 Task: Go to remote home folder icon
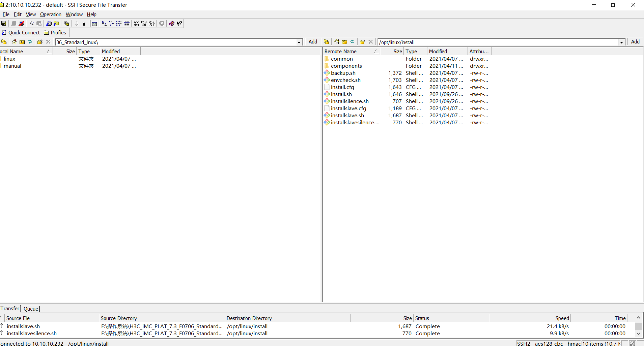(336, 42)
